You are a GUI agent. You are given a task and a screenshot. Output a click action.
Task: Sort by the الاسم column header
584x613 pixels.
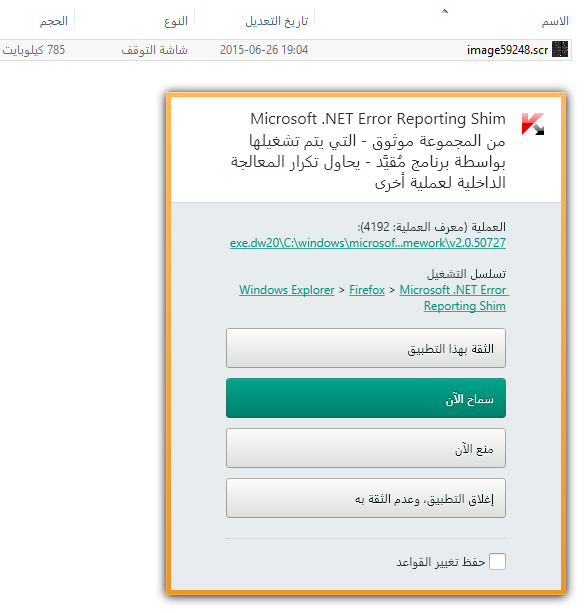[x=555, y=21]
